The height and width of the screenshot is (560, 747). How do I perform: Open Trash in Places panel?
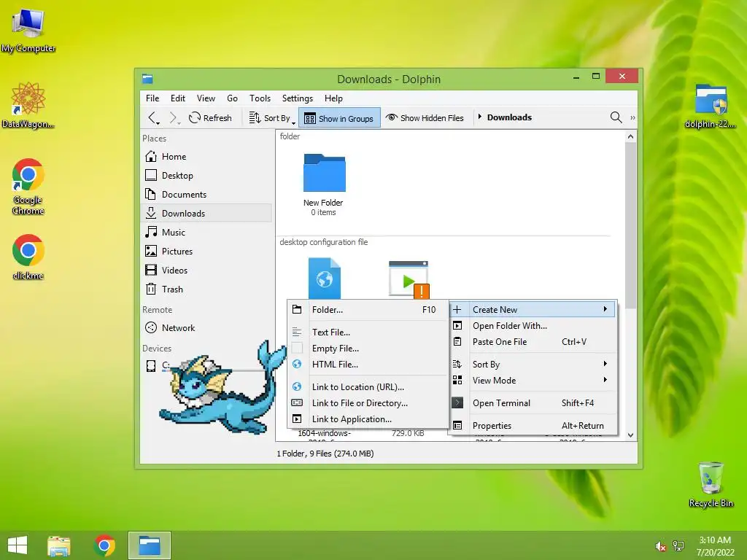(206, 289)
